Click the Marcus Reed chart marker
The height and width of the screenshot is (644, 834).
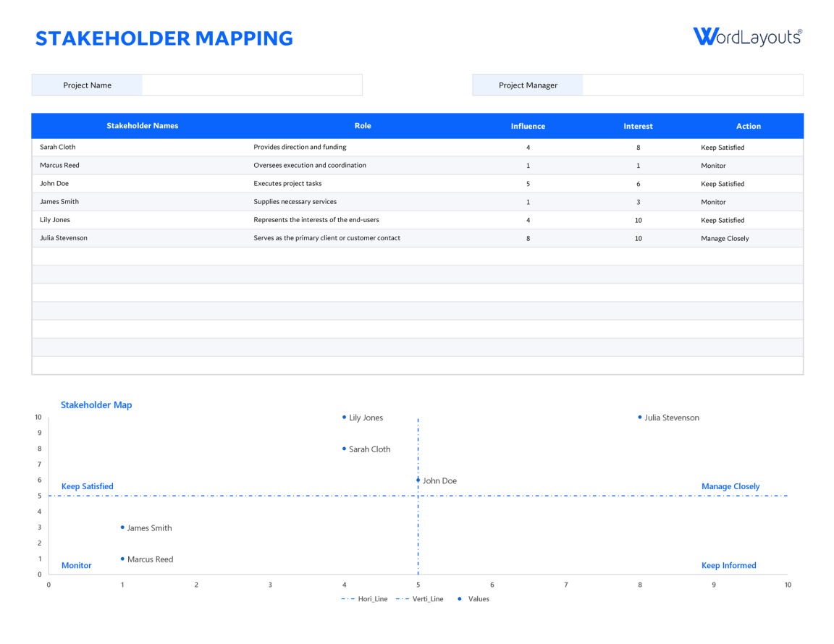click(x=122, y=559)
